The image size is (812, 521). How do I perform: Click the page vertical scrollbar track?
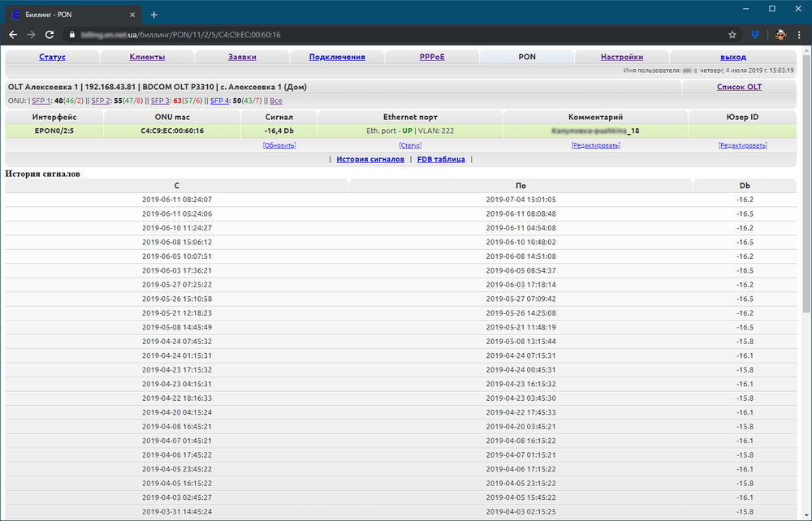coord(806,406)
